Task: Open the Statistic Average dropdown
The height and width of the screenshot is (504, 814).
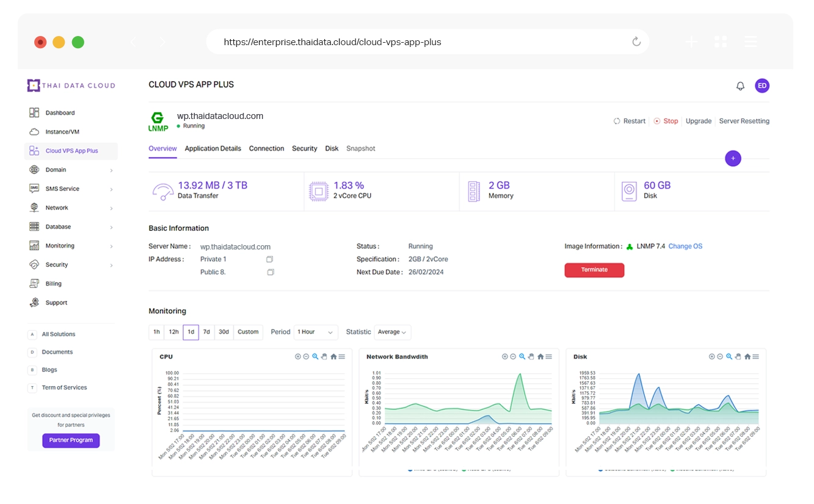Action: pyautogui.click(x=393, y=333)
